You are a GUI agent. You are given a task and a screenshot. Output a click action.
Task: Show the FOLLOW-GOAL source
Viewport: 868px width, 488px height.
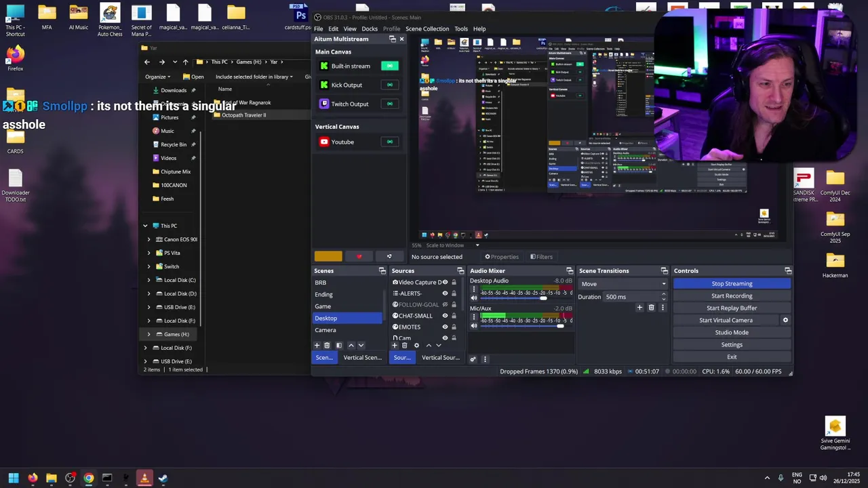[x=445, y=304]
